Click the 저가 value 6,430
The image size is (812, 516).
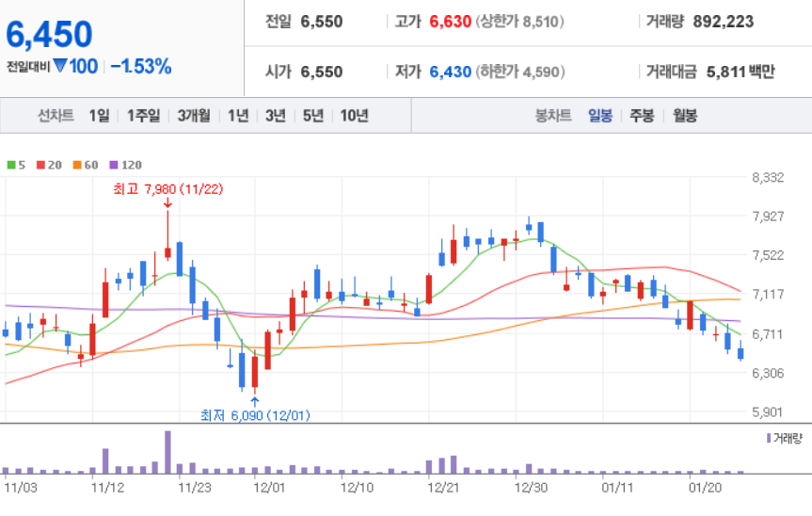click(x=451, y=72)
